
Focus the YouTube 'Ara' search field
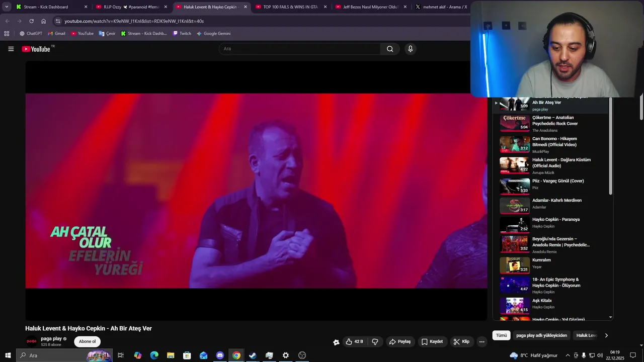pos(300,49)
